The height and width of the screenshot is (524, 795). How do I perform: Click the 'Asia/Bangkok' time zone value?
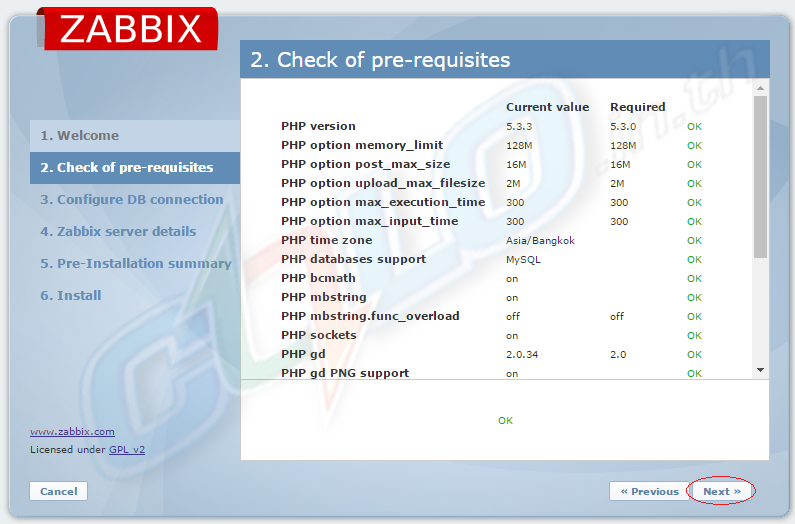540,240
